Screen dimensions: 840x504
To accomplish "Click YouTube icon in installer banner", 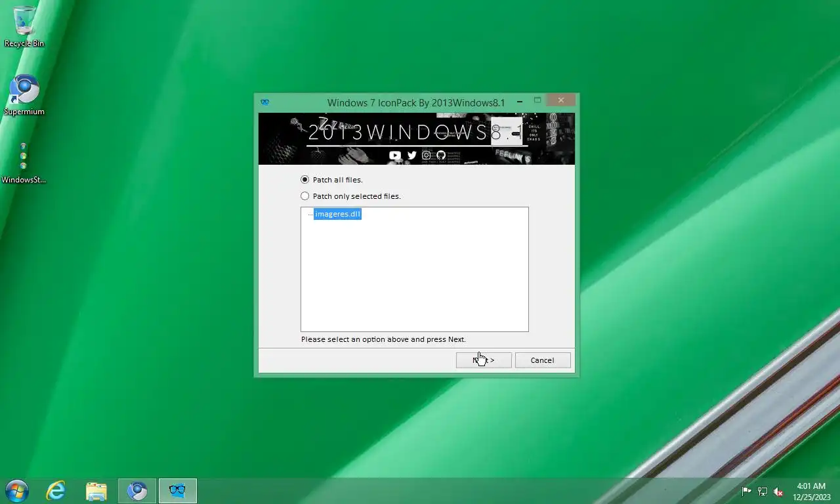I will pos(395,156).
